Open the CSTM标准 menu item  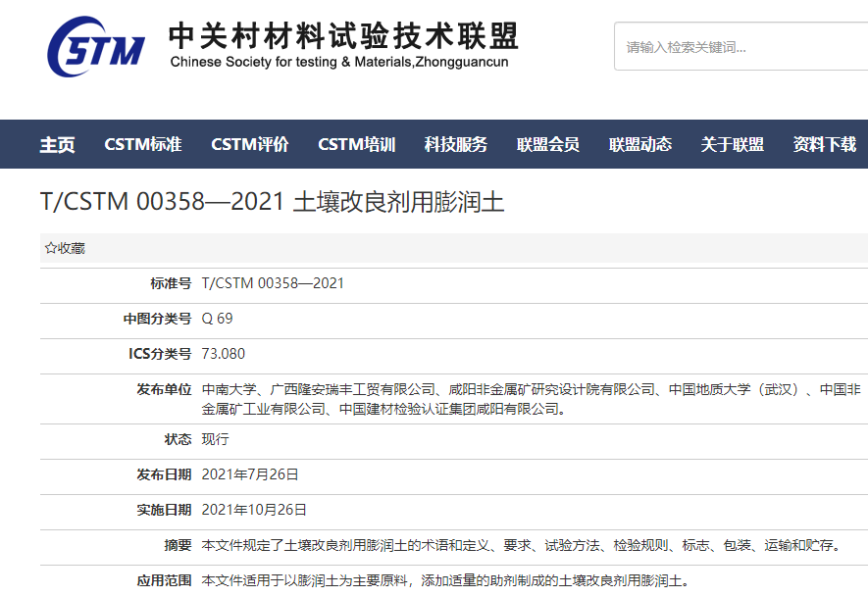tap(143, 144)
